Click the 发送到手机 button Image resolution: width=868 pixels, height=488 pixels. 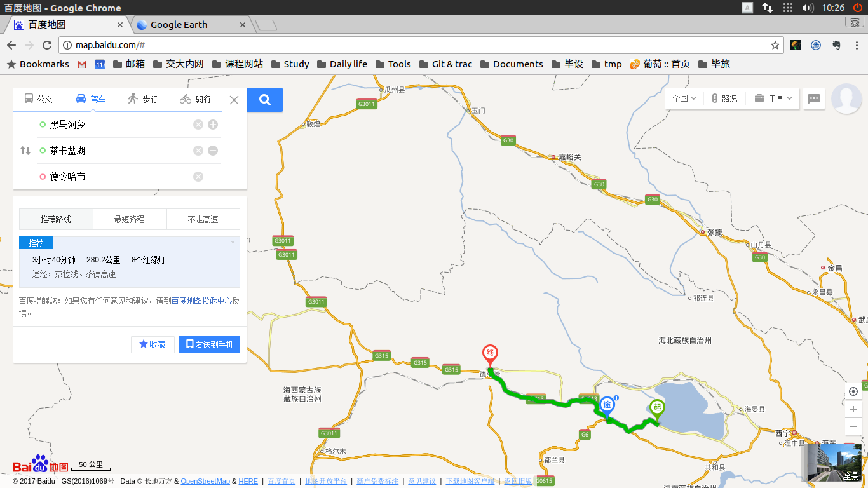(x=209, y=344)
